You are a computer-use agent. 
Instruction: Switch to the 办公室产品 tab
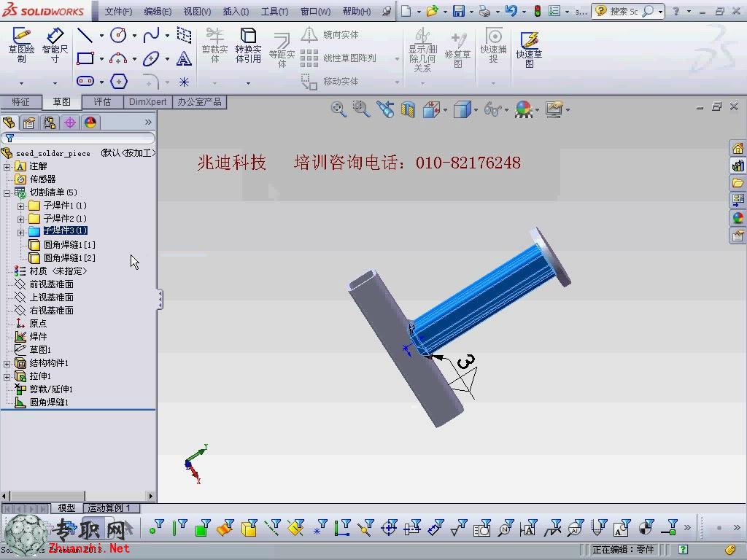click(199, 102)
